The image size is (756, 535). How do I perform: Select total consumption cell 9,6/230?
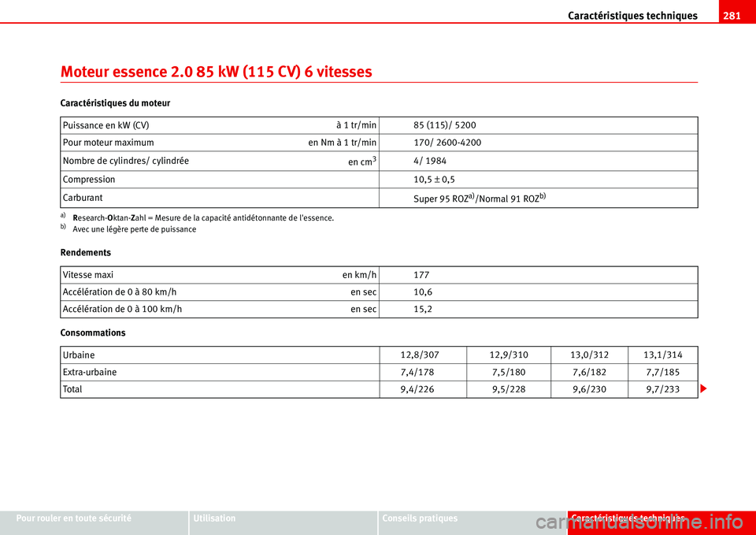589,389
